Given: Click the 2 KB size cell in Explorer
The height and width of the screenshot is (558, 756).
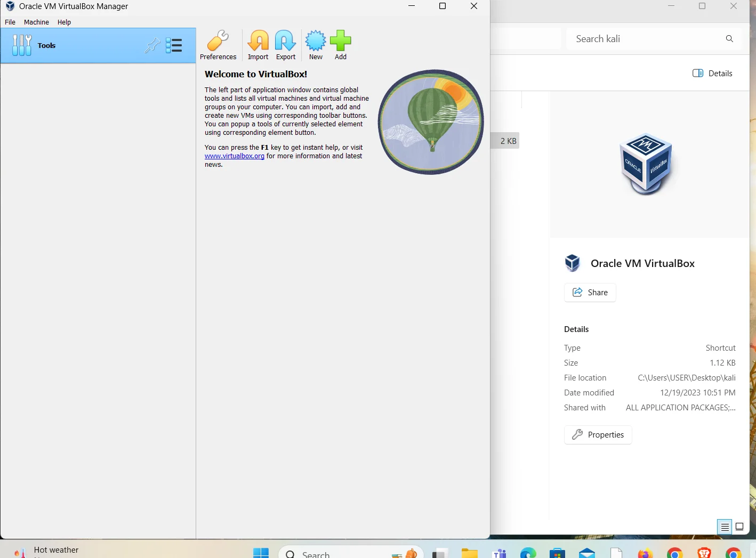Looking at the screenshot, I should (508, 141).
